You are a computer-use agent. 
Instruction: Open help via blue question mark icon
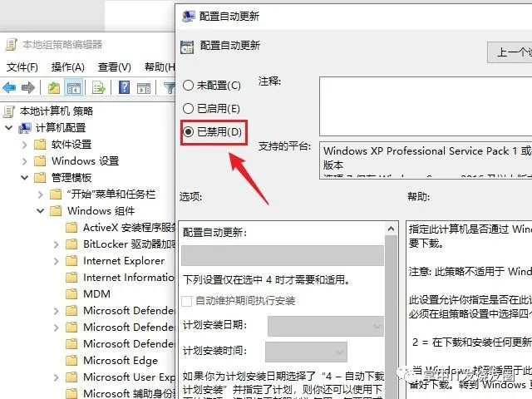tap(124, 87)
